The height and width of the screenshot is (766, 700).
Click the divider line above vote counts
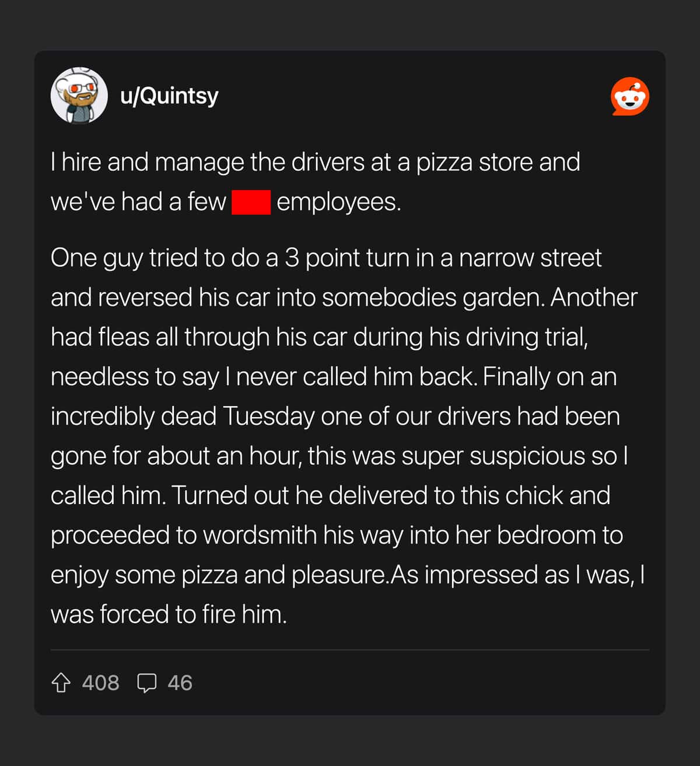350,650
